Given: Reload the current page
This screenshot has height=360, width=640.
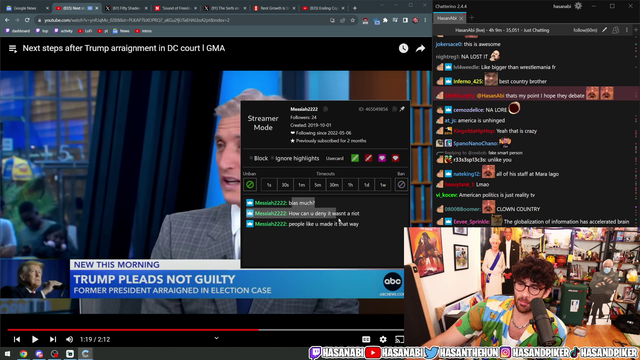Looking at the screenshot, I should tap(27, 20).
